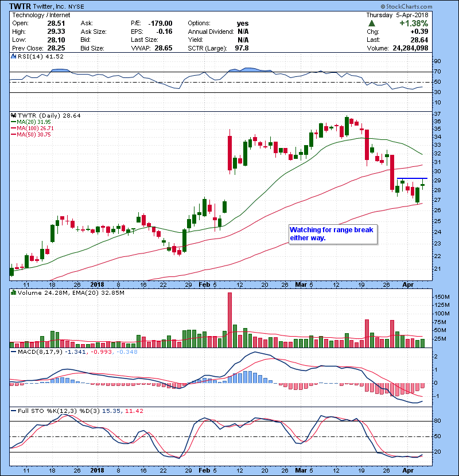
Task: Select the SCTR (Large) value 97.8
Action: pos(242,48)
